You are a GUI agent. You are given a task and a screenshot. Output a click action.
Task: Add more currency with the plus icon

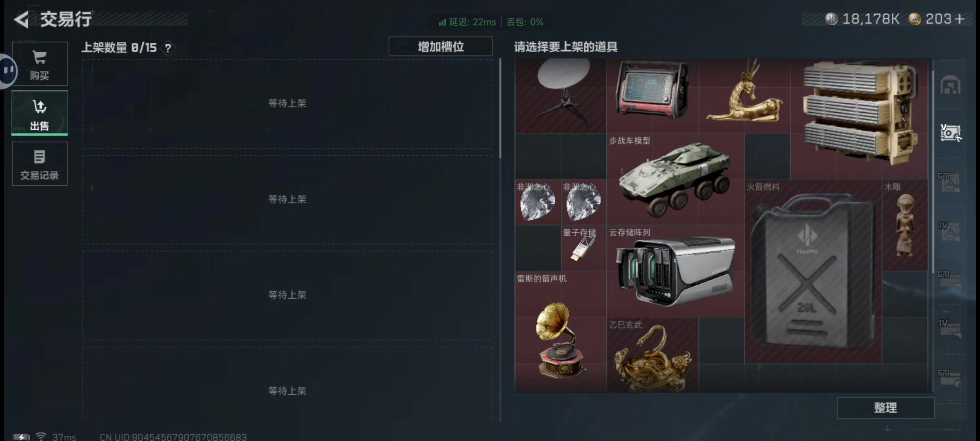coord(960,19)
